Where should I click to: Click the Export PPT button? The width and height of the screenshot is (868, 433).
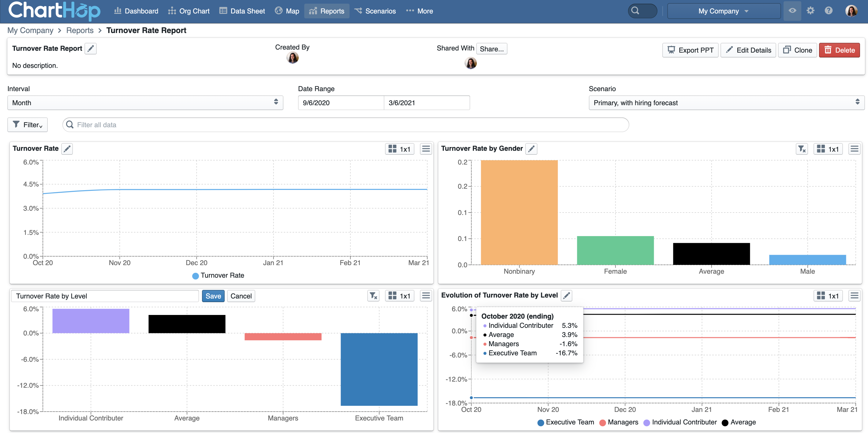pyautogui.click(x=690, y=50)
